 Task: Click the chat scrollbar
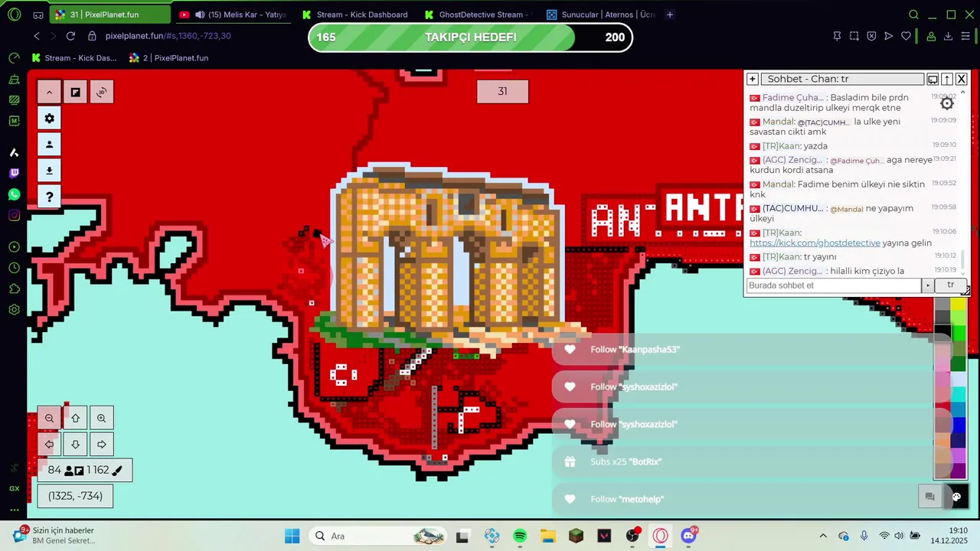pyautogui.click(x=962, y=259)
